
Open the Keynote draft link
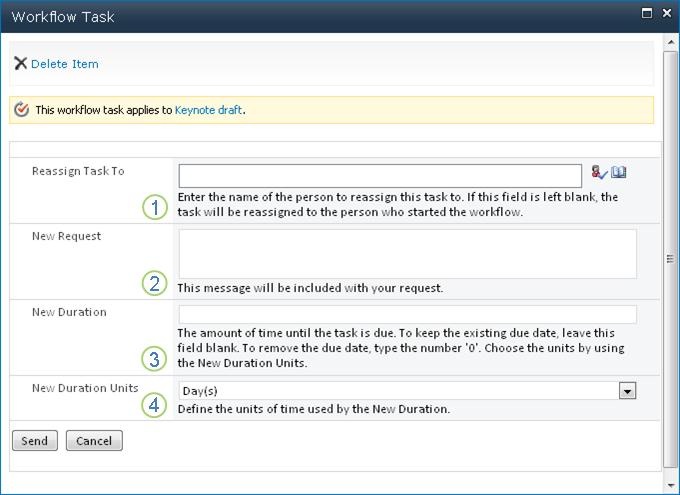click(x=208, y=110)
